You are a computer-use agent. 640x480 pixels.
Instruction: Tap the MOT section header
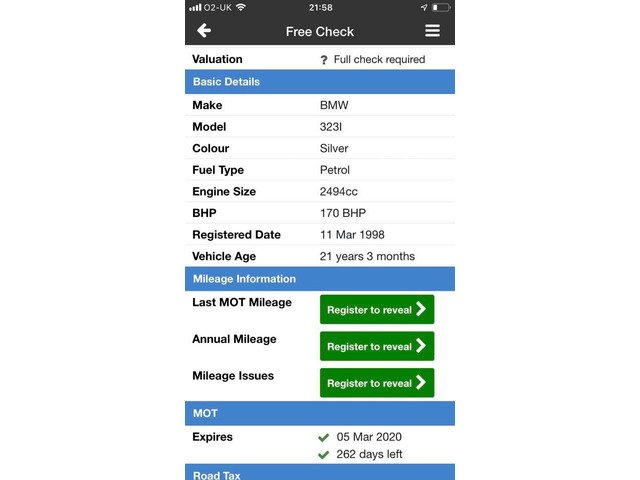click(x=320, y=413)
